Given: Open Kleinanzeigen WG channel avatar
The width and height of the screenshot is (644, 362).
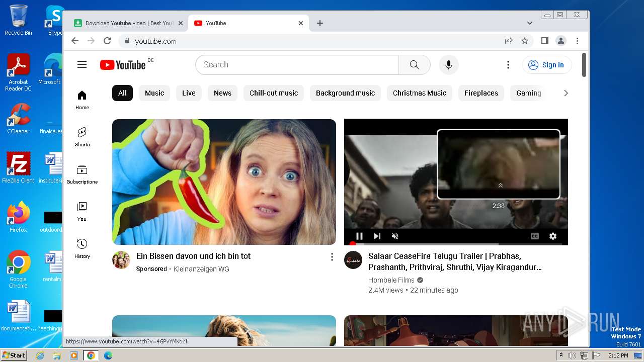Looking at the screenshot, I should [121, 260].
